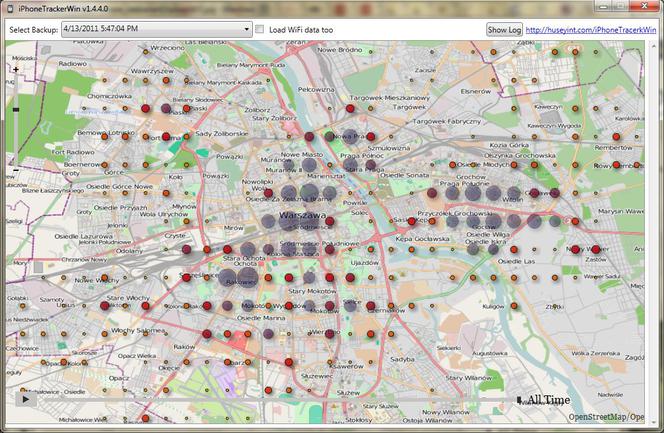Click the timeline slider handle near All Time
The height and width of the screenshot is (433, 664).
(x=519, y=400)
